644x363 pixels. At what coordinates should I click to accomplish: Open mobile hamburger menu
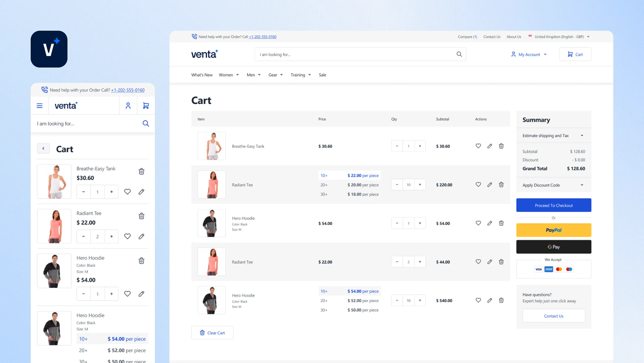(x=40, y=106)
